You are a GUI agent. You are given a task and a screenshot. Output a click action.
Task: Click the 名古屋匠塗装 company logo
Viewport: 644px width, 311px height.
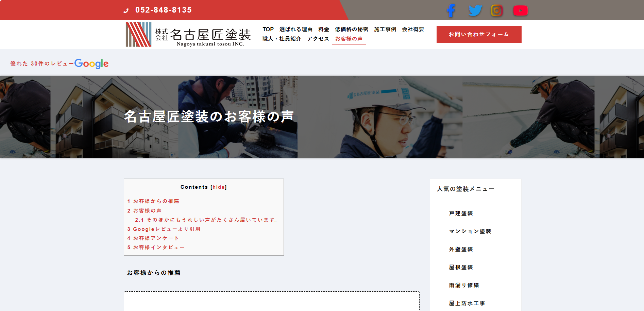(x=188, y=34)
